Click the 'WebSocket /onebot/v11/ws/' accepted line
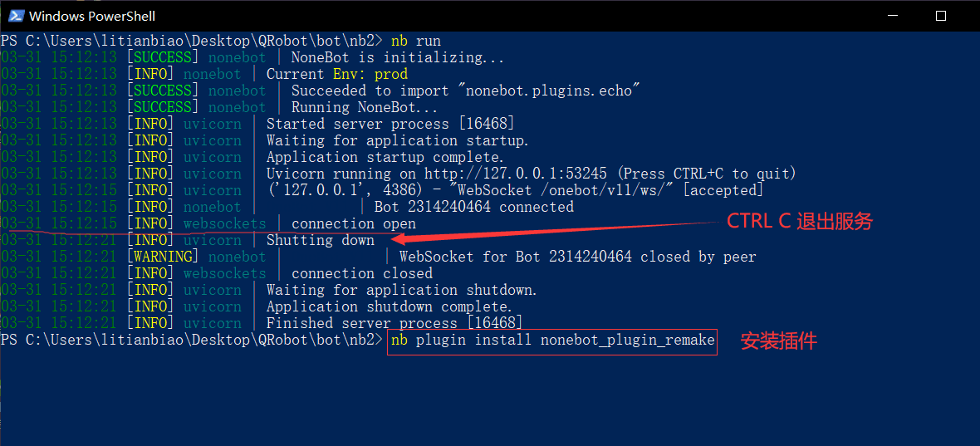The width and height of the screenshot is (980, 446). (515, 190)
